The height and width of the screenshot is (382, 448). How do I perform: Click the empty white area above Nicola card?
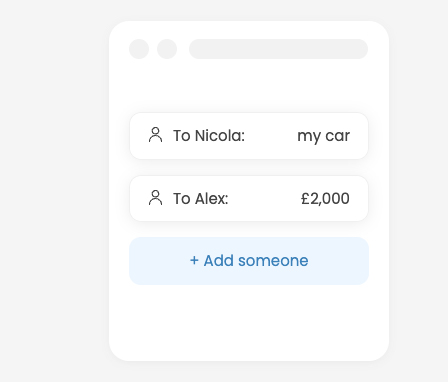click(249, 86)
